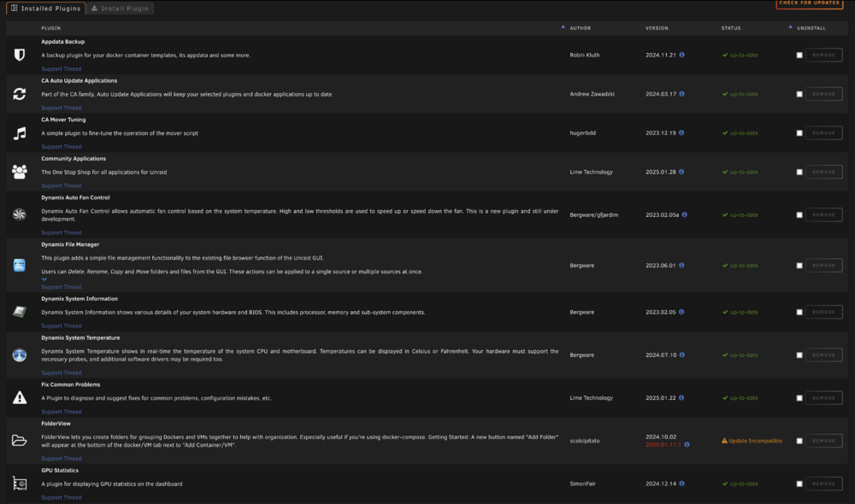Click the Dynamix System Information chip icon
The width and height of the screenshot is (855, 504).
click(x=20, y=312)
